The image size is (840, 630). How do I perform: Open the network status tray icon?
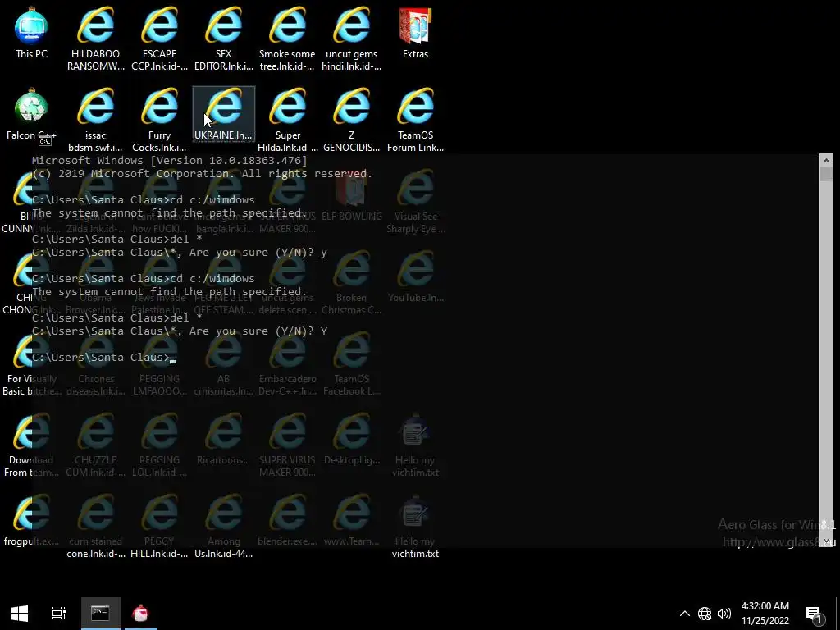[705, 614]
